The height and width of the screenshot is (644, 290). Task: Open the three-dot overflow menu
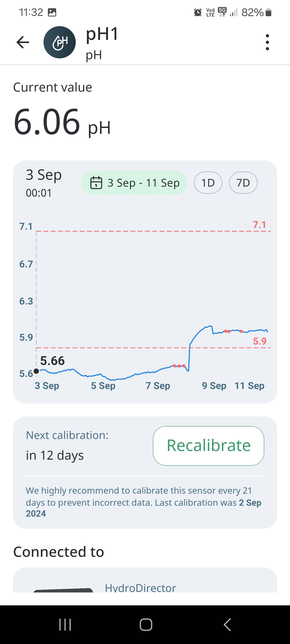click(267, 42)
